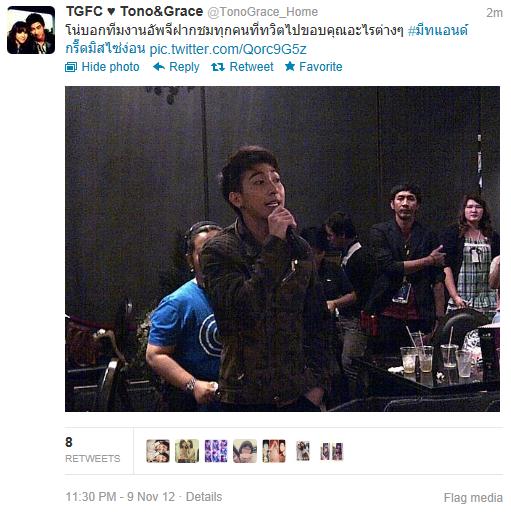Open the pic.twitter.com/Qorc9G5z link
The image size is (511, 513).
(x=228, y=49)
